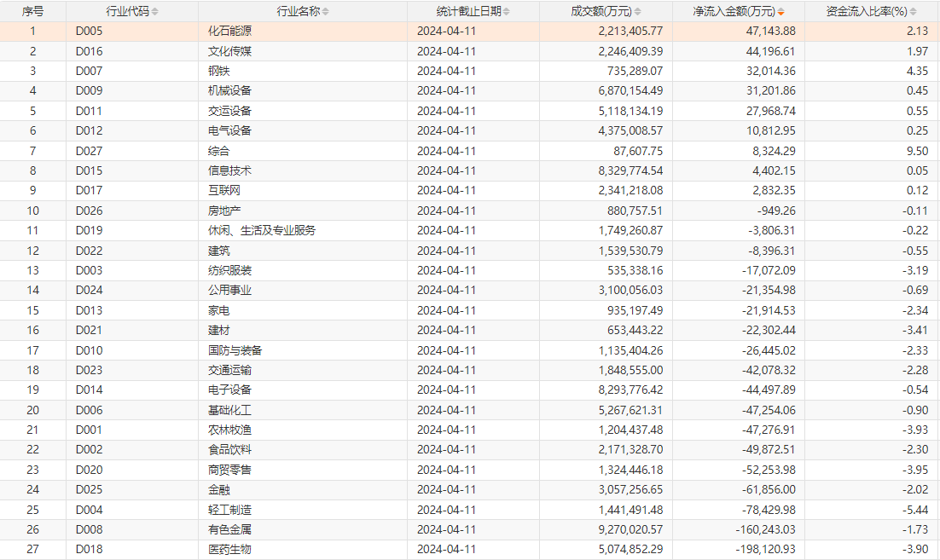Viewport: 940px width, 560px height.
Task: Select the 化石能源 row name
Action: point(229,32)
